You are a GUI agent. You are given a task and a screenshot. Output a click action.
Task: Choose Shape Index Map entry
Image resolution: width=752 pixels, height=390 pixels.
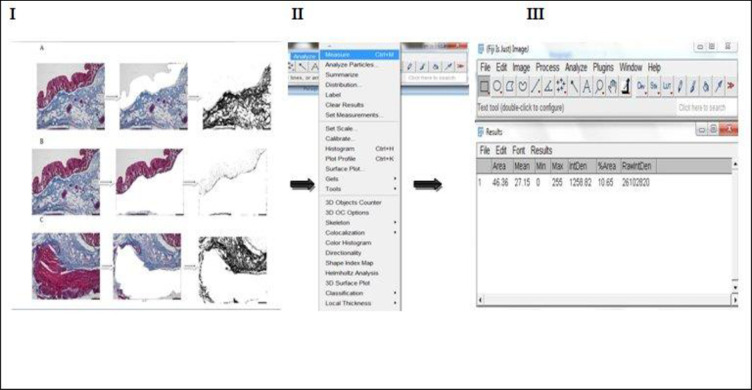(x=360, y=263)
